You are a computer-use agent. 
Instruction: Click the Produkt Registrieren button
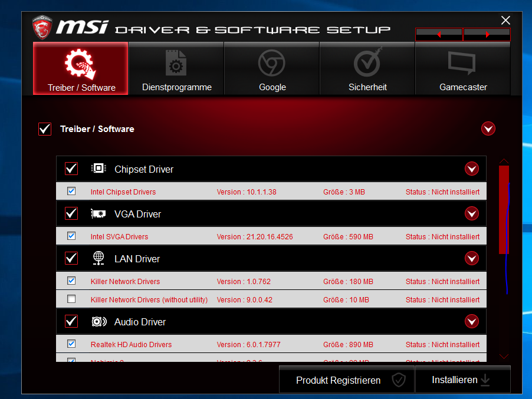(x=347, y=380)
